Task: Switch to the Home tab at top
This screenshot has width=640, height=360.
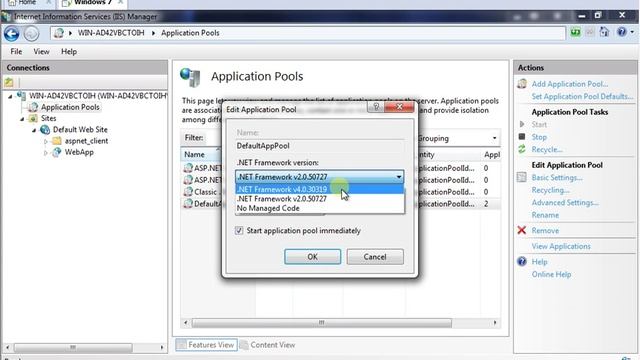Action: coord(27,3)
